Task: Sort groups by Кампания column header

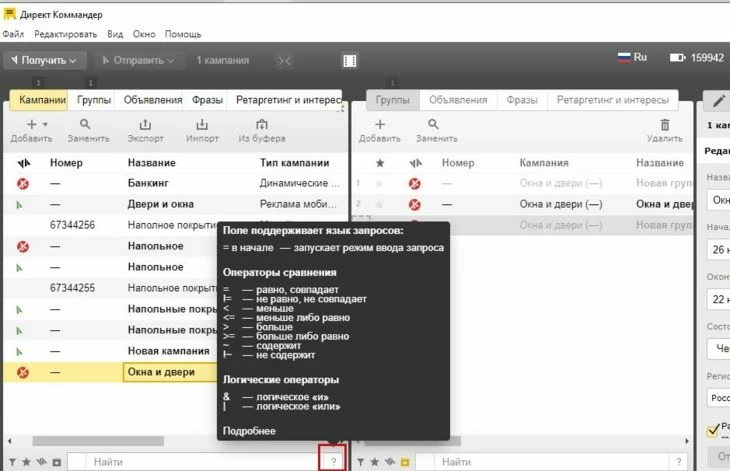Action: click(544, 163)
